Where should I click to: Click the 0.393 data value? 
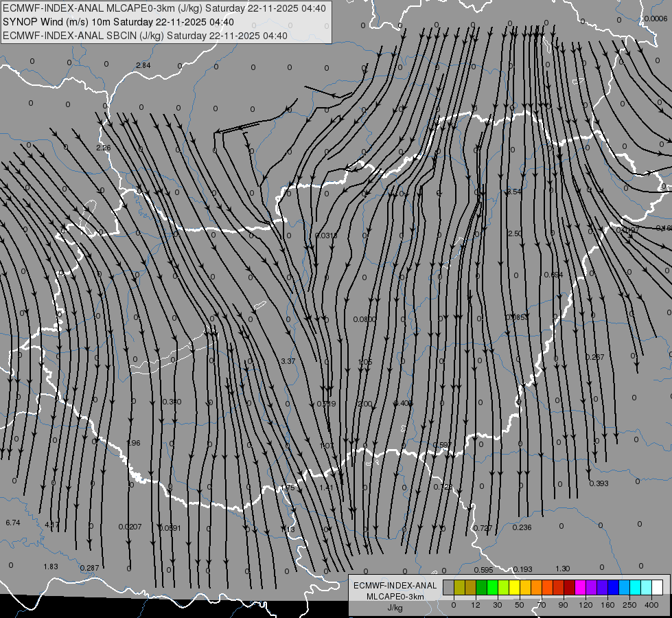point(599,483)
